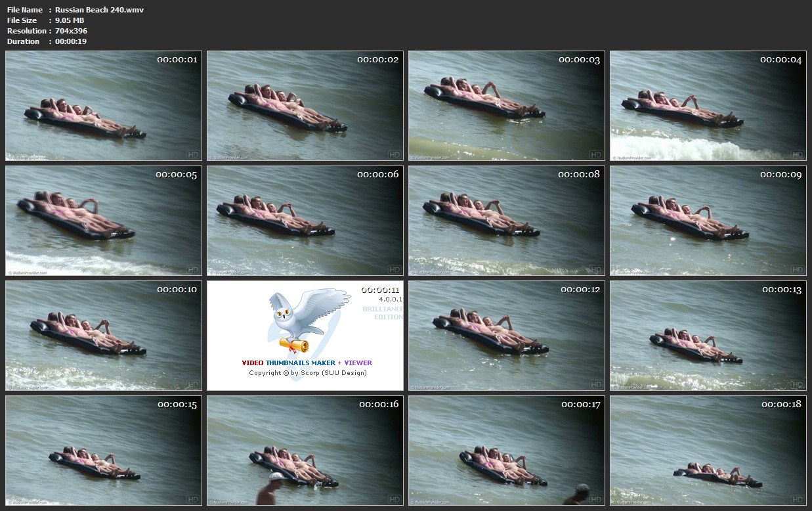Click the HD badge on the 00:00:12 frame
Screen dimensions: 812x511
tap(595, 384)
